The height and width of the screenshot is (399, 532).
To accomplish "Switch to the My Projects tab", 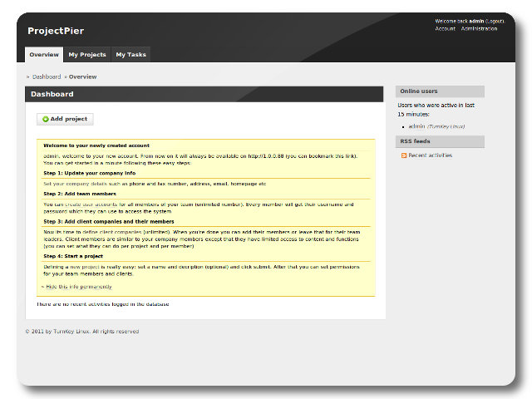I will pos(87,55).
